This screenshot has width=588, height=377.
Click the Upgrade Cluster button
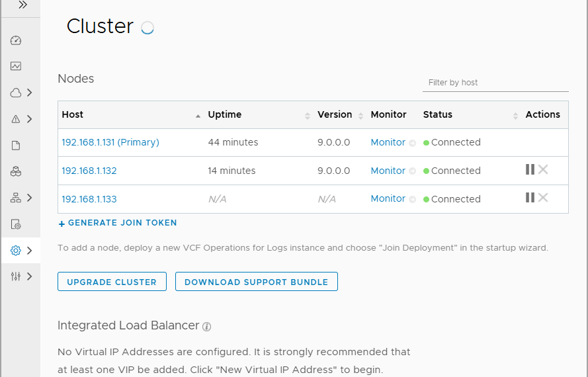point(112,282)
